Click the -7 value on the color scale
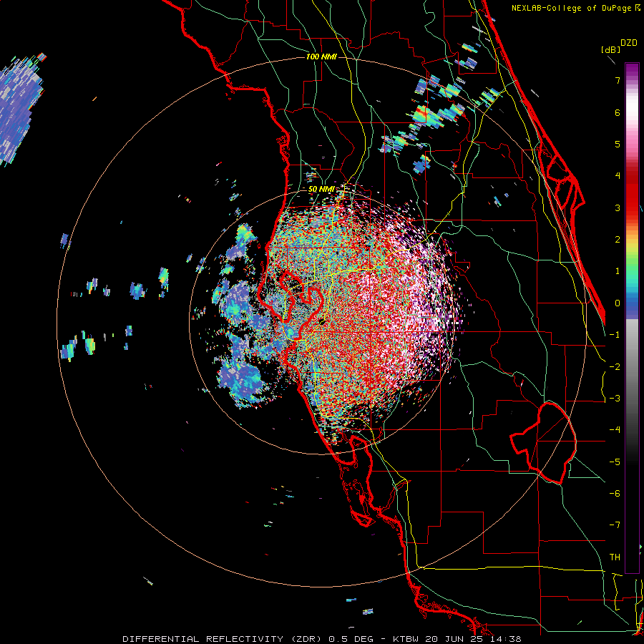644x644 pixels. [615, 525]
